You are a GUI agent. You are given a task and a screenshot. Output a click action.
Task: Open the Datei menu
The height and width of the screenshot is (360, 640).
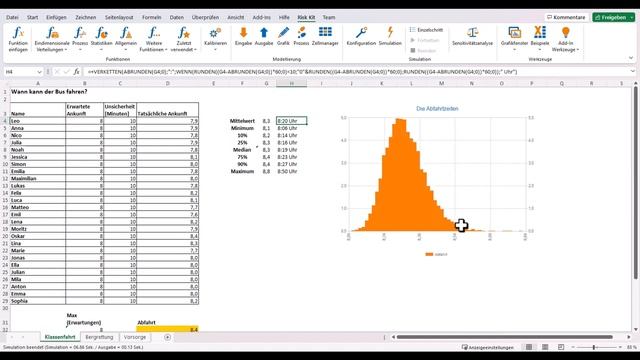pyautogui.click(x=12, y=17)
